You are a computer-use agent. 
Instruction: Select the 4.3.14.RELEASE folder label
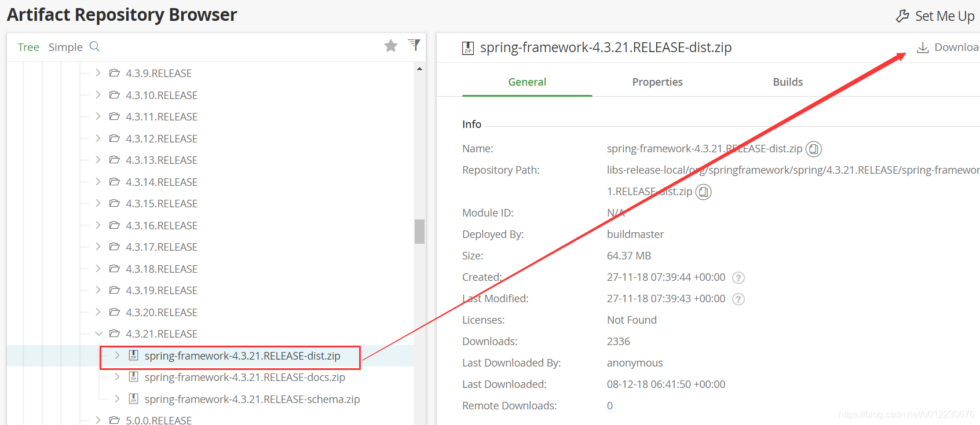coord(162,182)
